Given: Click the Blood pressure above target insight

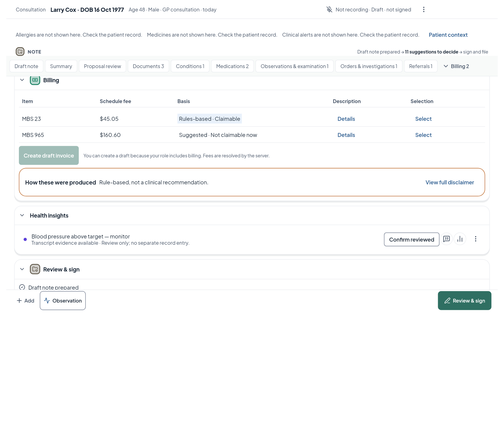Looking at the screenshot, I should point(81,236).
